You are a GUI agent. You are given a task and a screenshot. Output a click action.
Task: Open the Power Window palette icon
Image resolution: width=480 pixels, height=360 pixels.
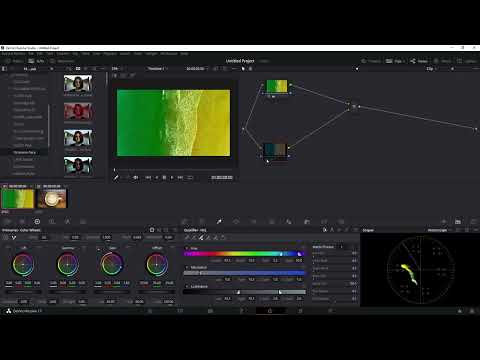[x=236, y=221]
